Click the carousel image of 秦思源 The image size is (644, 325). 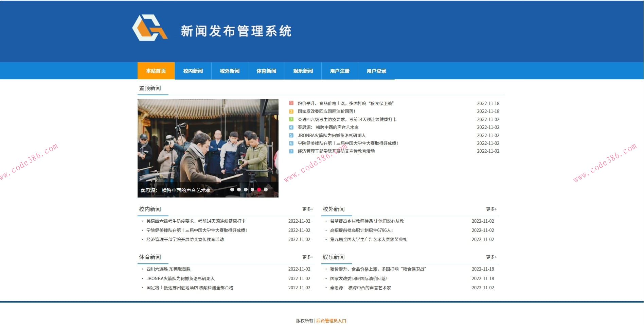208,146
